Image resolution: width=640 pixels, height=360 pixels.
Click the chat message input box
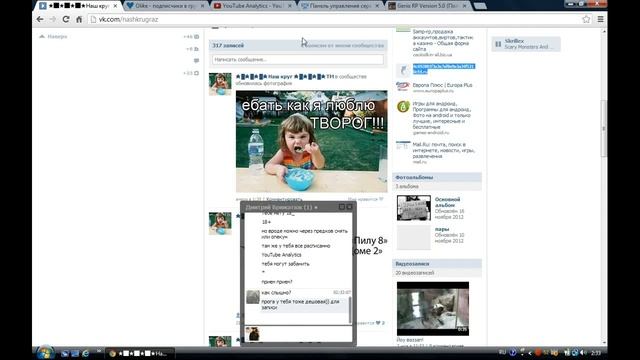click(x=306, y=334)
